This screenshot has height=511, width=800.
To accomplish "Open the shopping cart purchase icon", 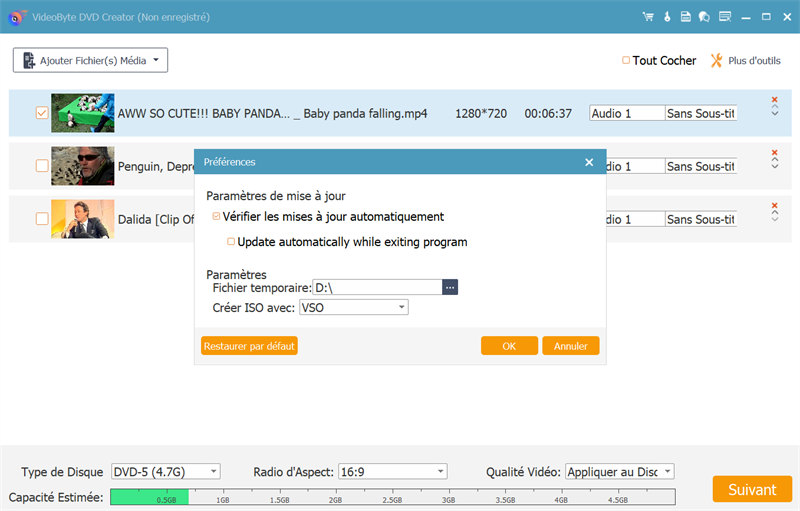I will [648, 16].
